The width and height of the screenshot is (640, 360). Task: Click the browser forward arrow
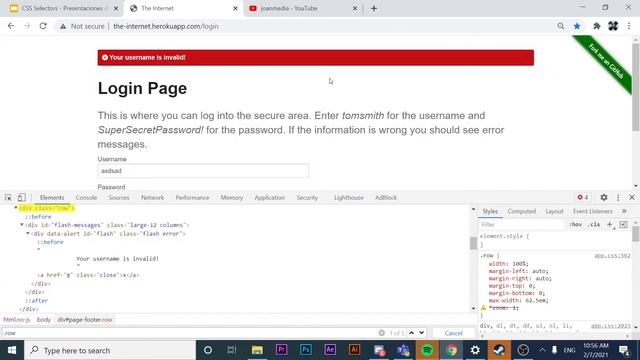[x=27, y=26]
